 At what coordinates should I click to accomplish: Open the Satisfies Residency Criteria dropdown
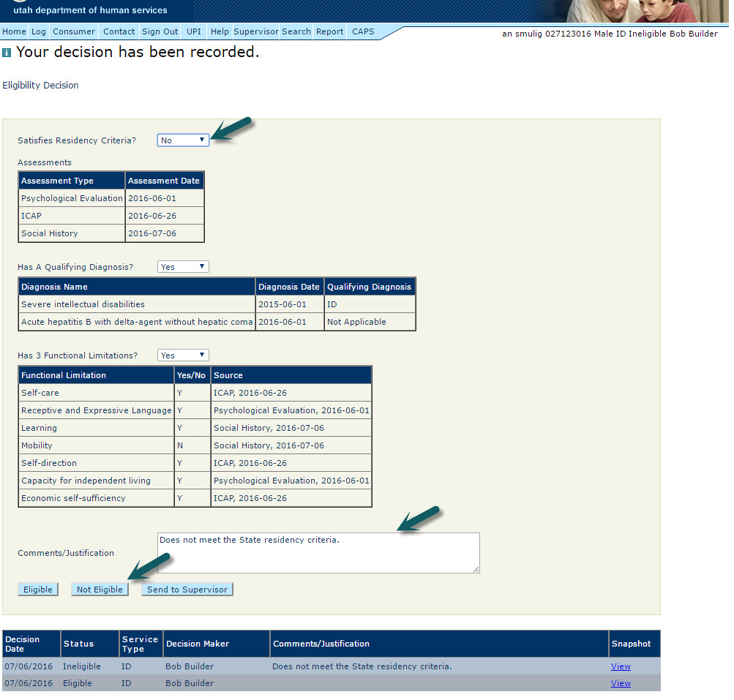point(183,140)
